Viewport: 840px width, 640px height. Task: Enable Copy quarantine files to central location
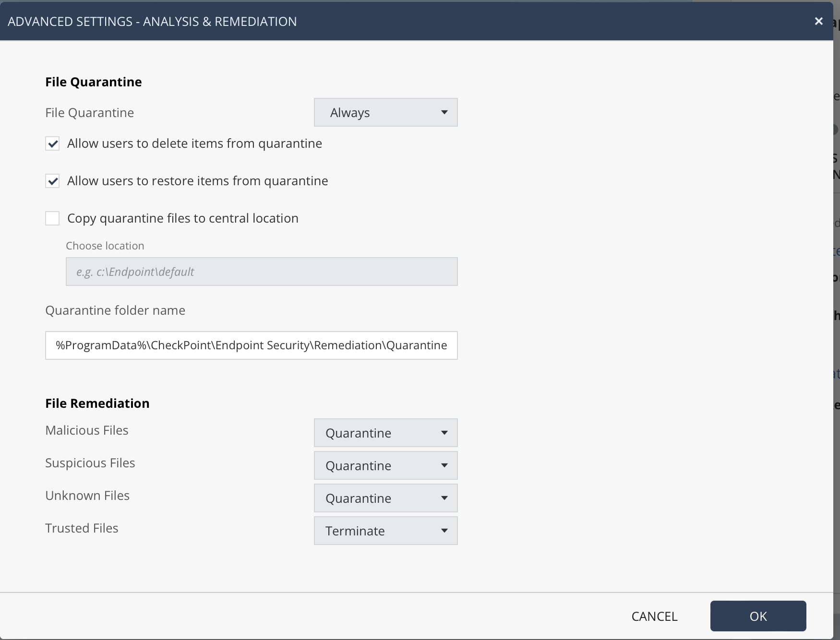click(52, 218)
